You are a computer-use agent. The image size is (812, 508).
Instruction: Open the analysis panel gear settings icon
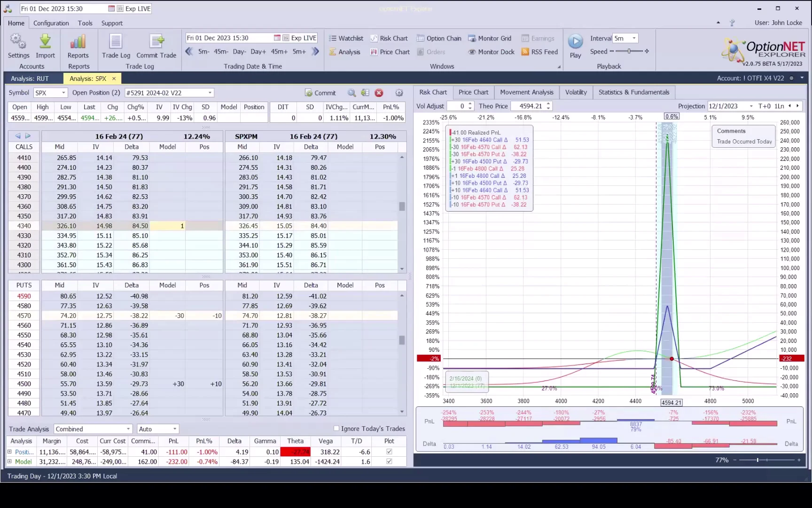tap(399, 93)
